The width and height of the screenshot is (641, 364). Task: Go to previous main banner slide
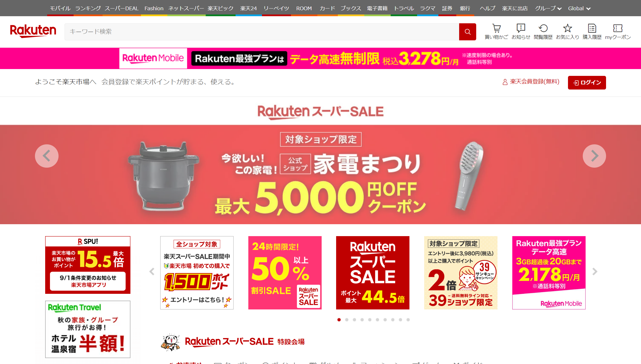click(x=47, y=156)
